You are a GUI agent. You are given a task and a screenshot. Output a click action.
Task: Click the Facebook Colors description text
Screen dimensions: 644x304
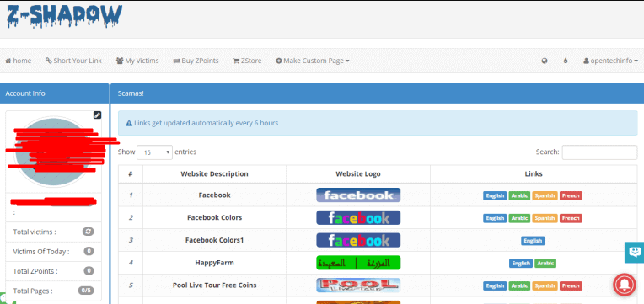coord(214,218)
